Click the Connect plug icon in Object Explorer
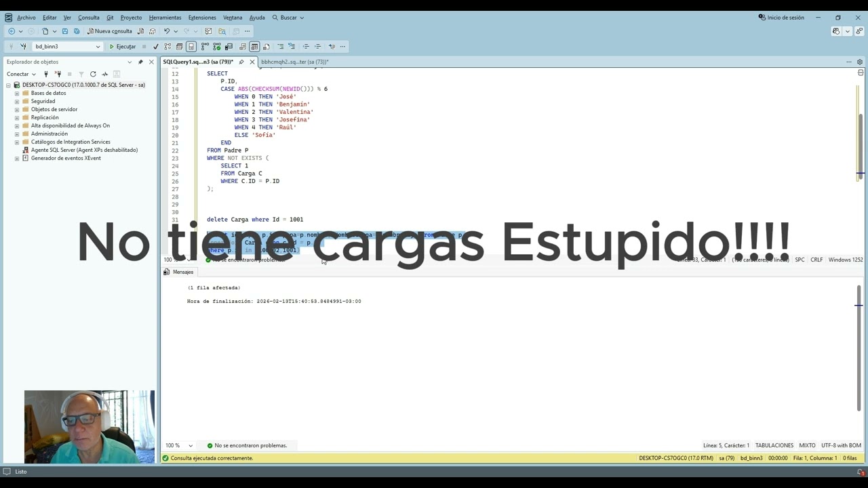The height and width of the screenshot is (488, 868). 46,74
